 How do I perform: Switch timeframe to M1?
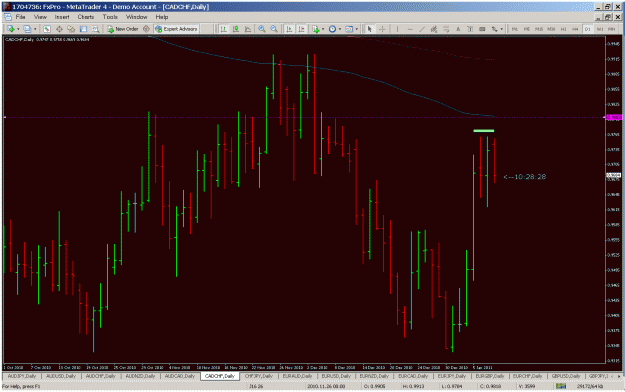pyautogui.click(x=515, y=29)
